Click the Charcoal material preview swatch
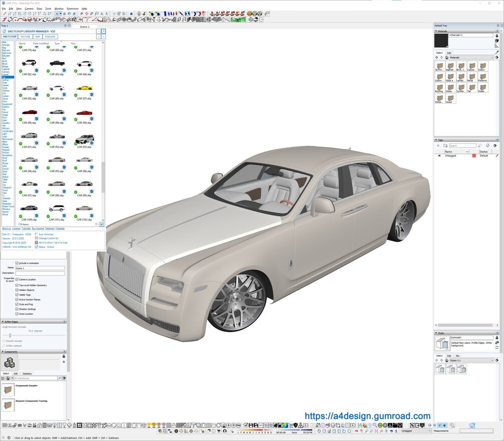Image resolution: width=504 pixels, height=441 pixels. click(441, 41)
